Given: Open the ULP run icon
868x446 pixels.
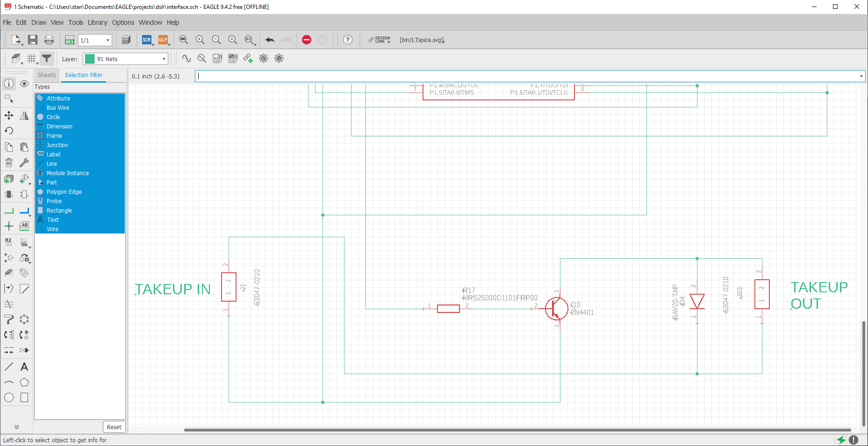Looking at the screenshot, I should (x=163, y=40).
